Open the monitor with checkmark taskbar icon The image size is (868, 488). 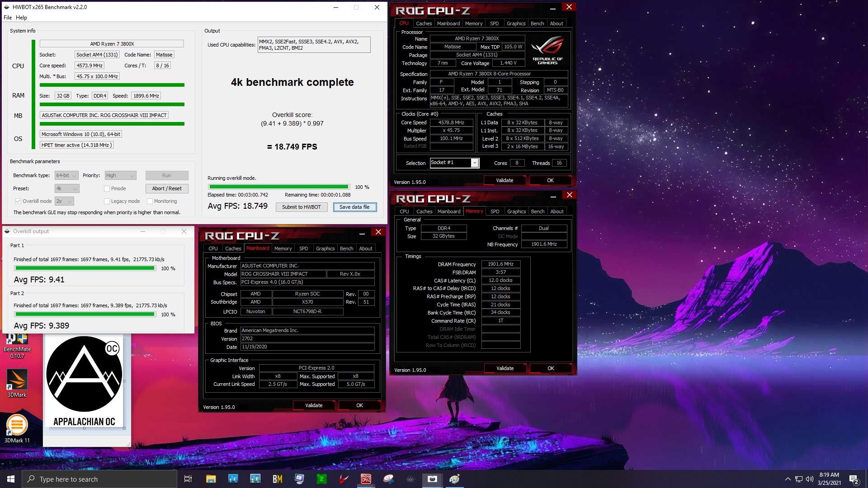click(x=299, y=479)
